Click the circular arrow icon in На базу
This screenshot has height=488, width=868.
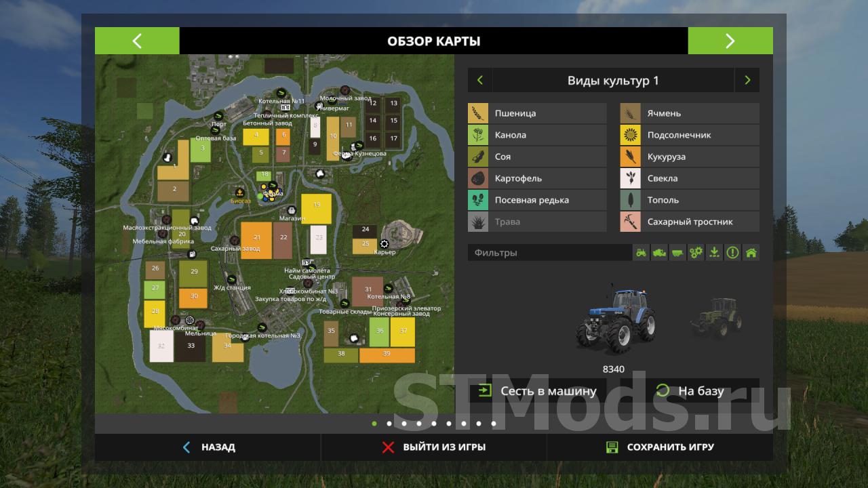pyautogui.click(x=663, y=390)
